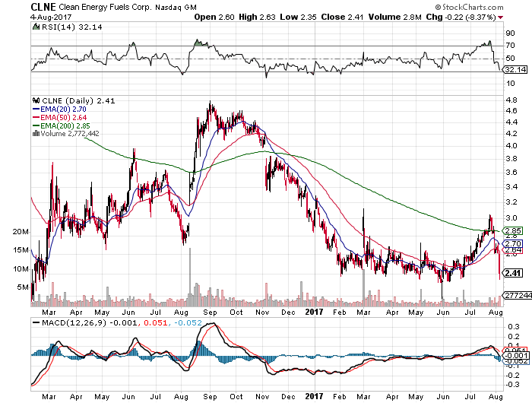Click the Volume 2.8M value in header

pyautogui.click(x=395, y=17)
